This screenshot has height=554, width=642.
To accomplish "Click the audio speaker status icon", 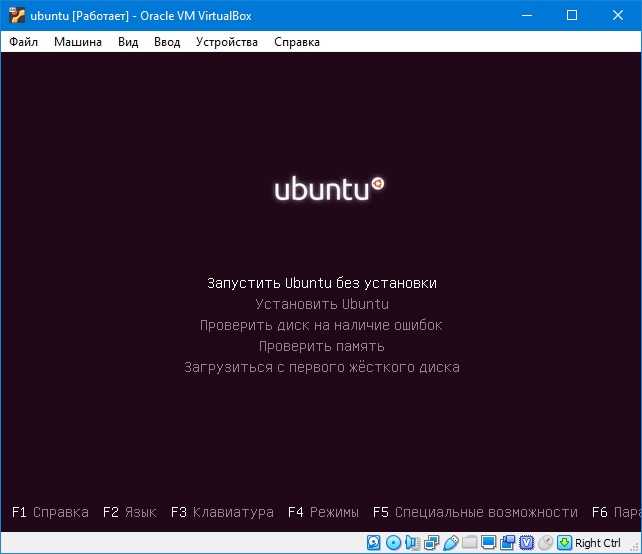I will pyautogui.click(x=412, y=543).
